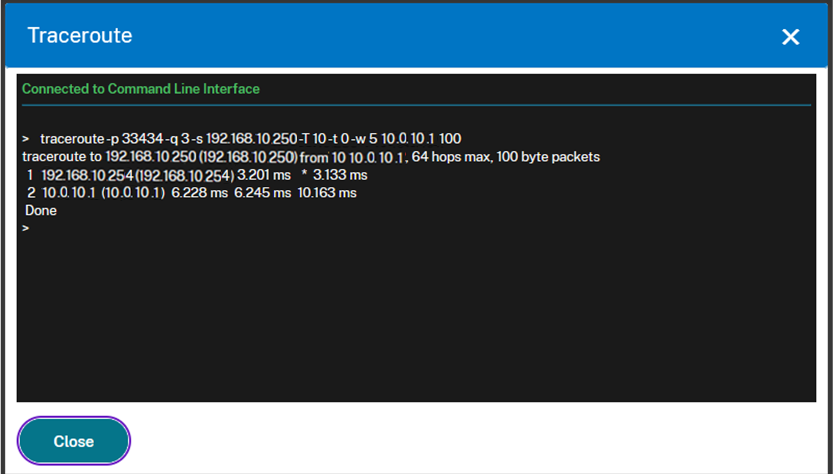Click the Connected to Command Line Interface status
Screen dimensions: 833x474
141,89
